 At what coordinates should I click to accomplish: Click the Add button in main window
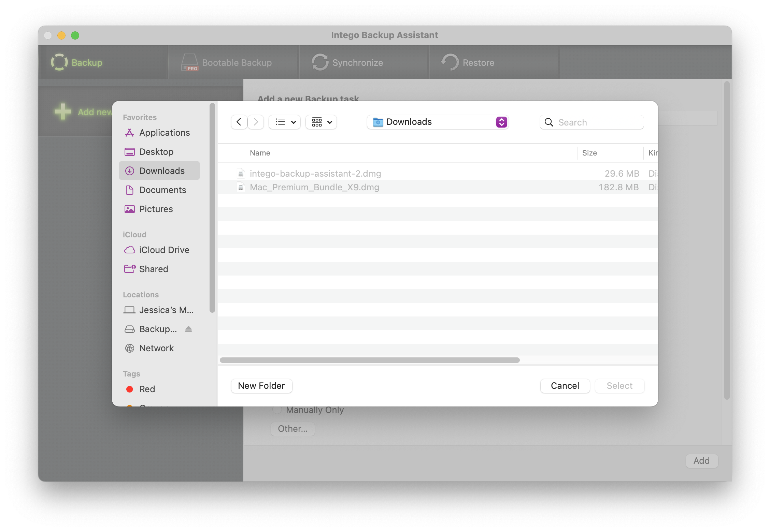click(x=702, y=461)
